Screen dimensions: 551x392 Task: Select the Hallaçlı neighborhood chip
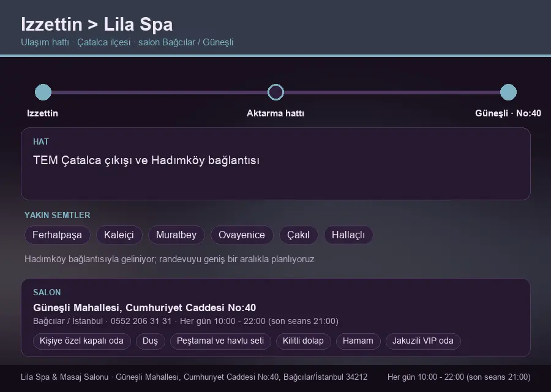(348, 235)
